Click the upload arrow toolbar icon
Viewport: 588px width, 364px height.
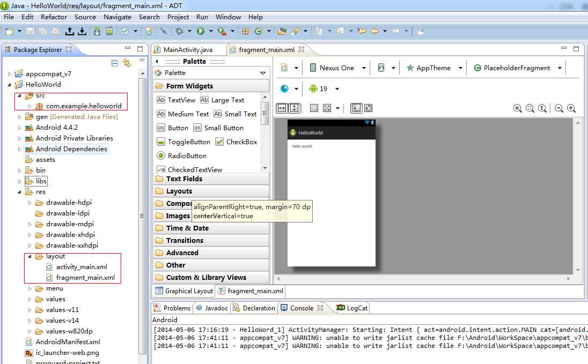[x=69, y=32]
